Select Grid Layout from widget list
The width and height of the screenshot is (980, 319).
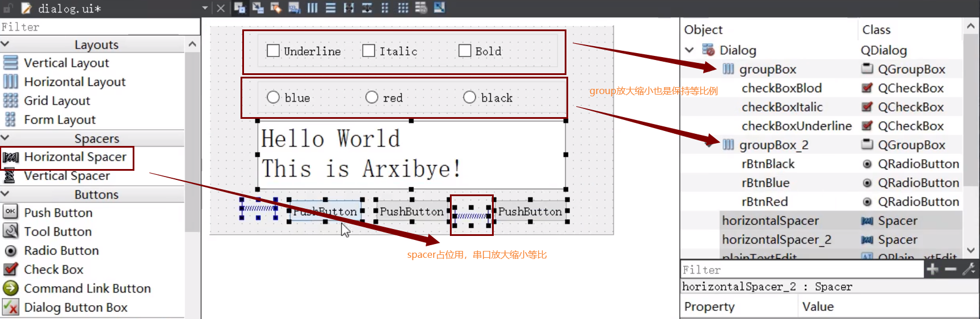(x=57, y=101)
